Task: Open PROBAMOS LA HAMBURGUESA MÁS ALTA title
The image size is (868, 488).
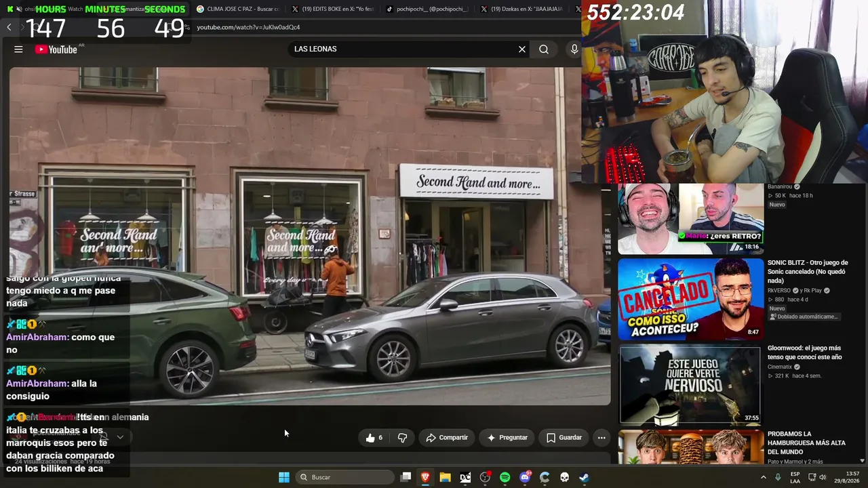Action: click(x=806, y=443)
